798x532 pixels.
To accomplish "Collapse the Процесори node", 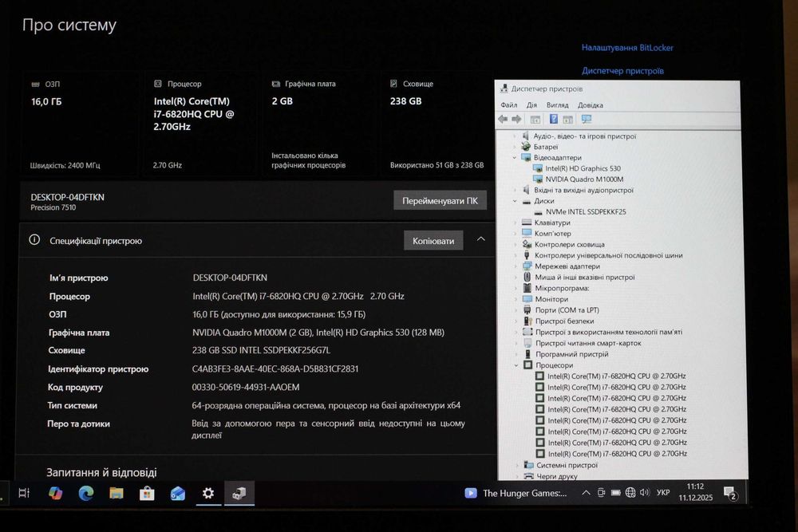I will tap(516, 365).
